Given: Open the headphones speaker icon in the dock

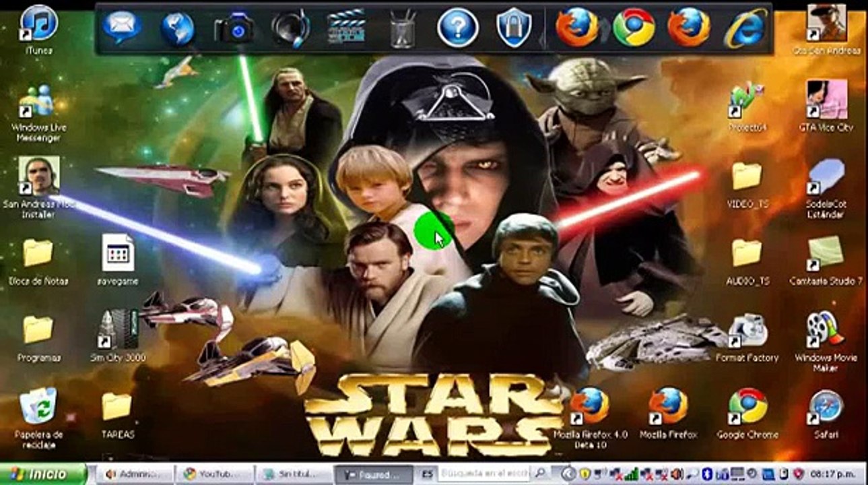Looking at the screenshot, I should point(291,28).
